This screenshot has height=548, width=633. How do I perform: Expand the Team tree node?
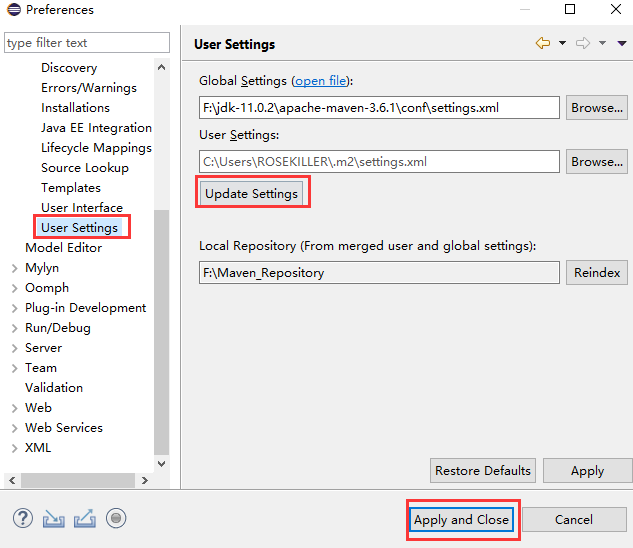[x=15, y=368]
